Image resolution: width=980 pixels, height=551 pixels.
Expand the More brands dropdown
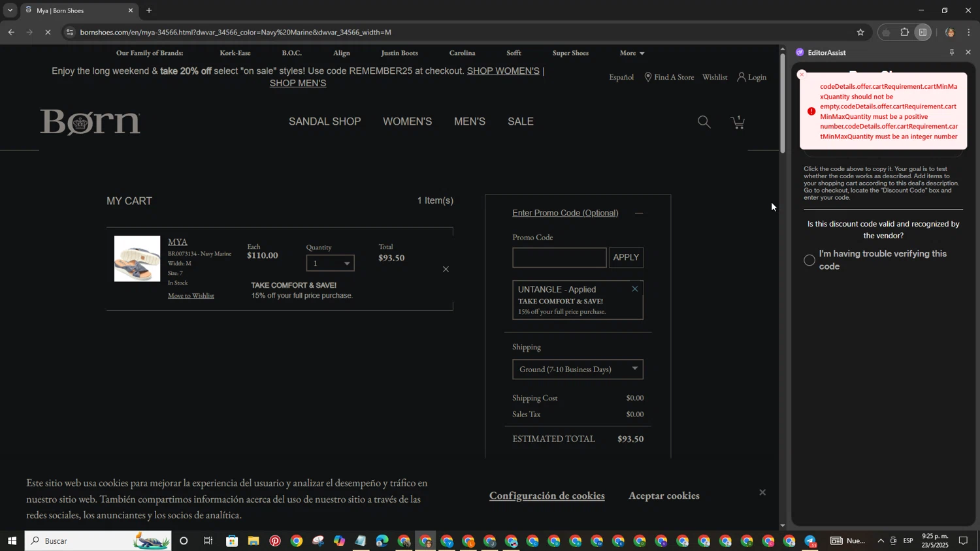point(632,53)
